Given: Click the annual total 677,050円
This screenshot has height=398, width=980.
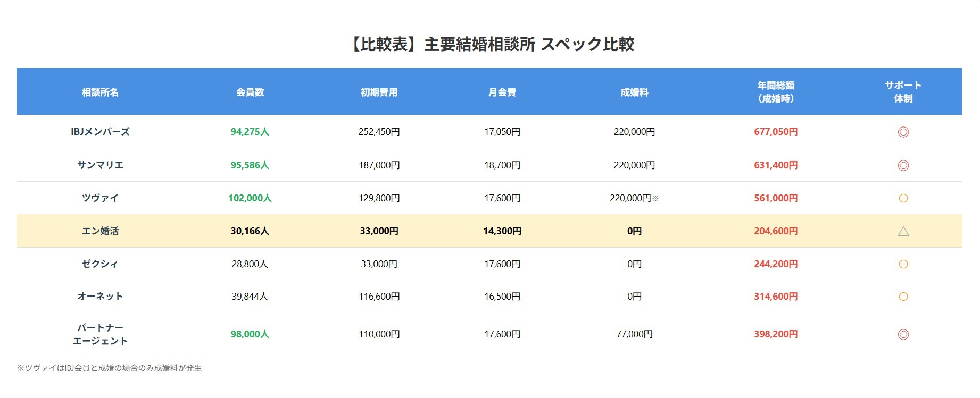Looking at the screenshot, I should pyautogui.click(x=776, y=132).
